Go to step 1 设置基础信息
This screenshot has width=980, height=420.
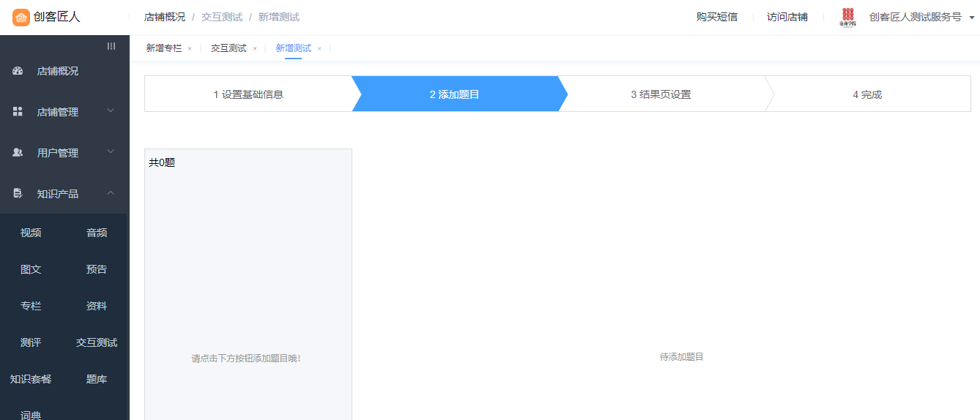pyautogui.click(x=248, y=94)
